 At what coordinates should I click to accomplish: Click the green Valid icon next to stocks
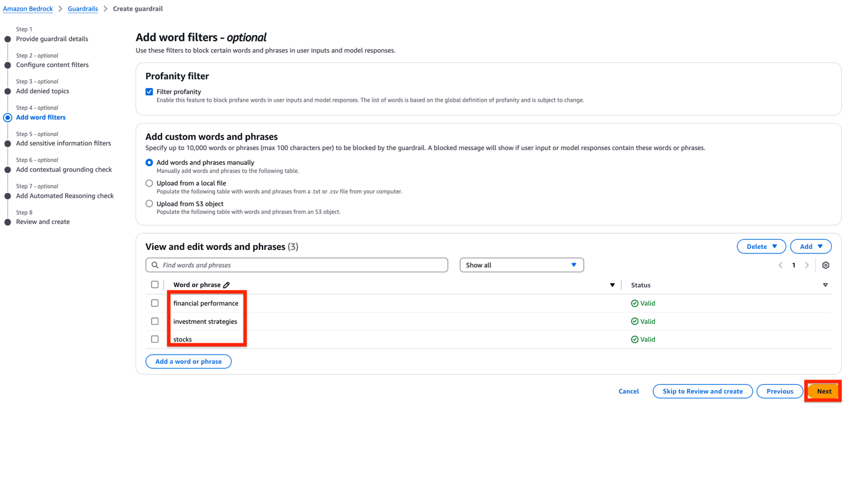tap(633, 339)
